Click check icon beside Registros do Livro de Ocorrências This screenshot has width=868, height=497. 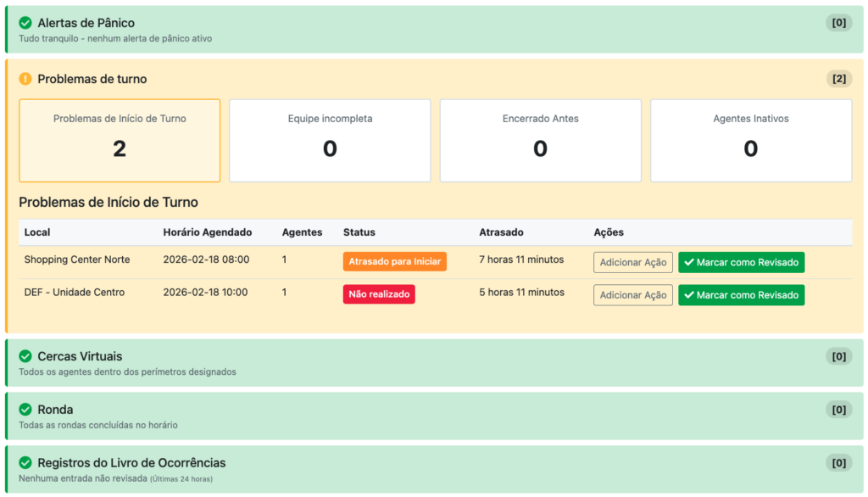[25, 463]
